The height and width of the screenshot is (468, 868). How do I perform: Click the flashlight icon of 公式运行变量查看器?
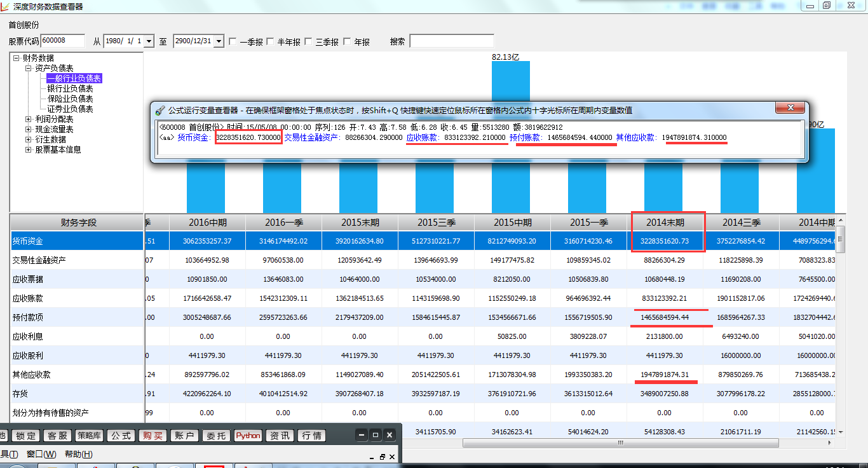[x=160, y=110]
